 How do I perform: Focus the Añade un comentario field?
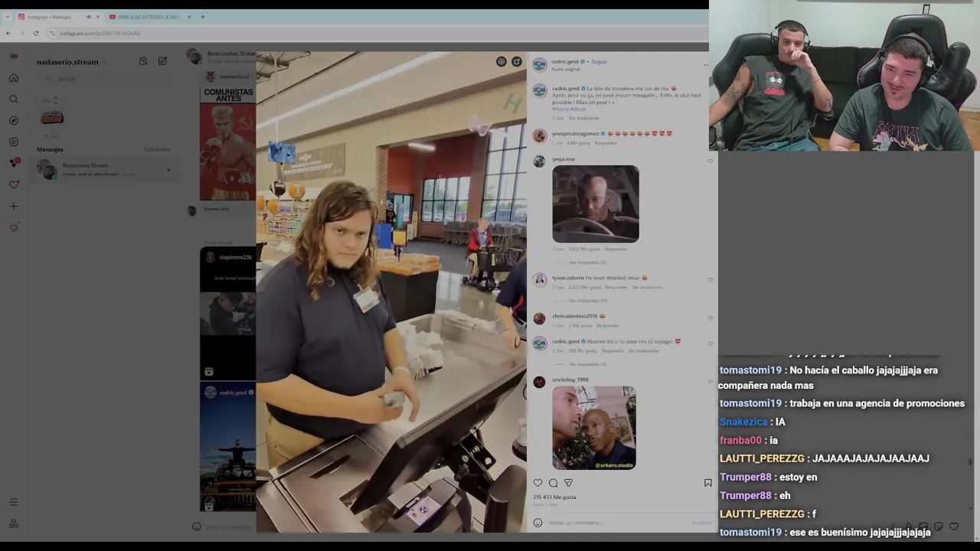(x=616, y=523)
